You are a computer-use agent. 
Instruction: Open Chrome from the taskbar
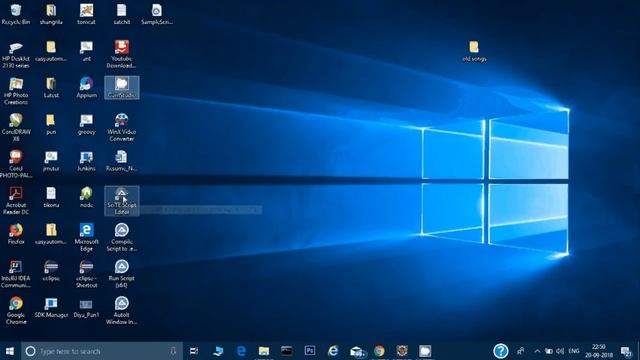(379, 351)
